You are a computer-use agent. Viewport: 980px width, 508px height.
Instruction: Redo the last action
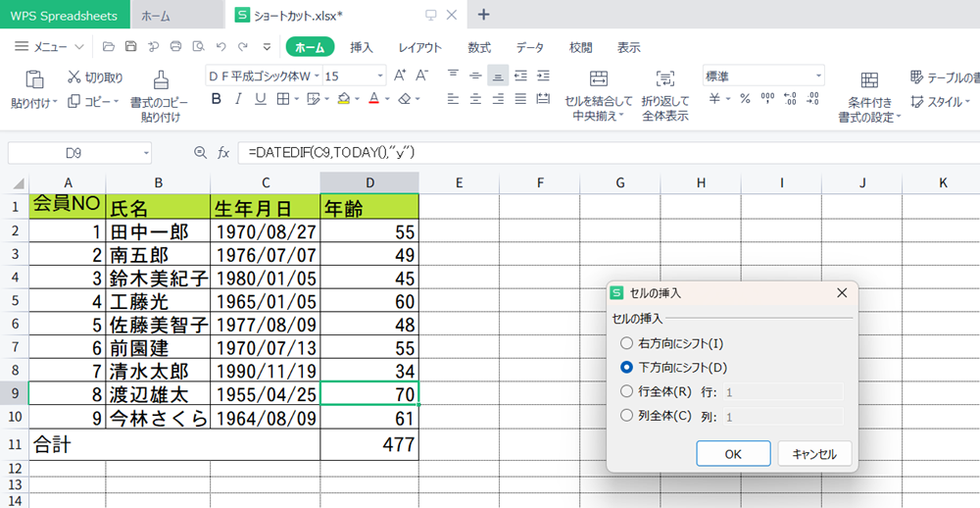pos(242,47)
